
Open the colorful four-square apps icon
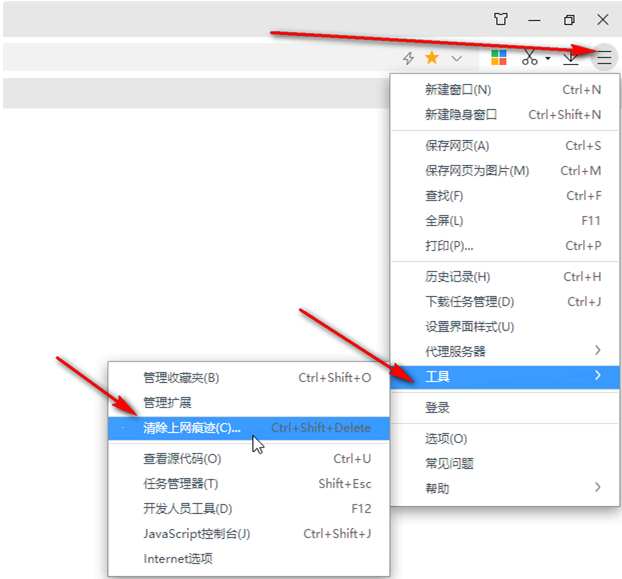[498, 58]
